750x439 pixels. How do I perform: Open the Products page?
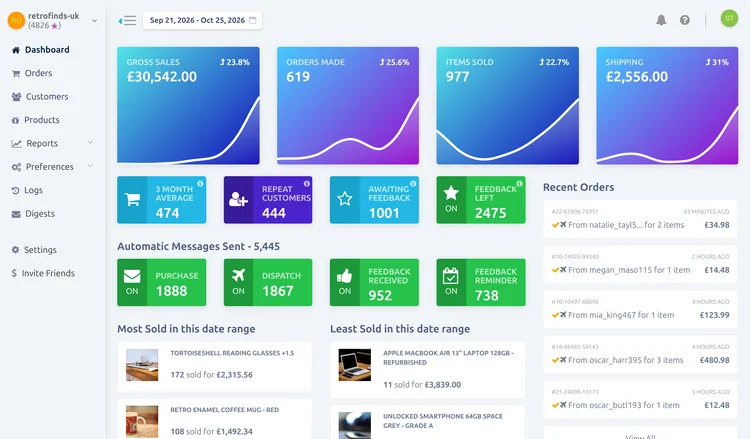tap(42, 120)
